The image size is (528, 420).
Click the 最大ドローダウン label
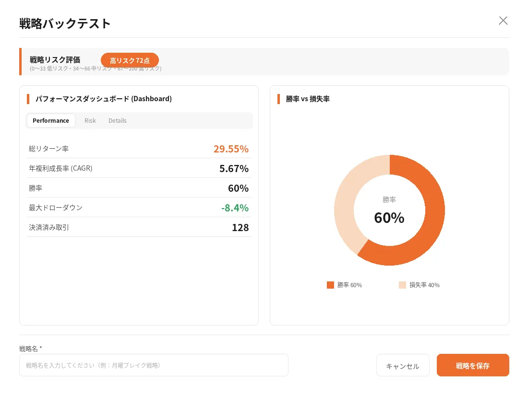[x=56, y=208]
